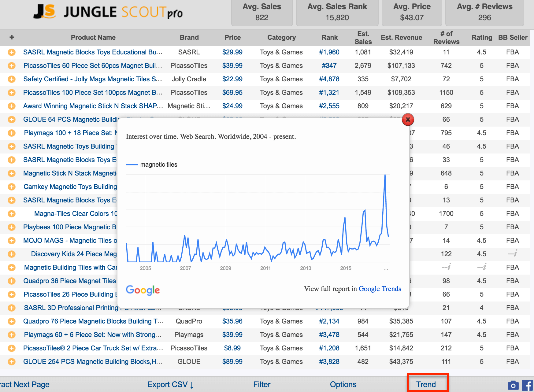Image resolution: width=534 pixels, height=392 pixels.
Task: Open Google Trends full report link
Action: coord(380,289)
